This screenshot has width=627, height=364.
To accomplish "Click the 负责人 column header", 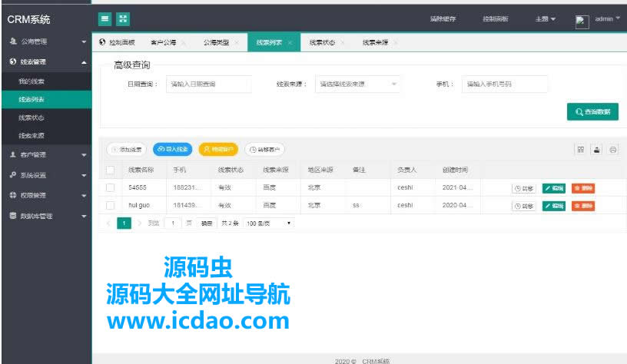I will (x=407, y=170).
